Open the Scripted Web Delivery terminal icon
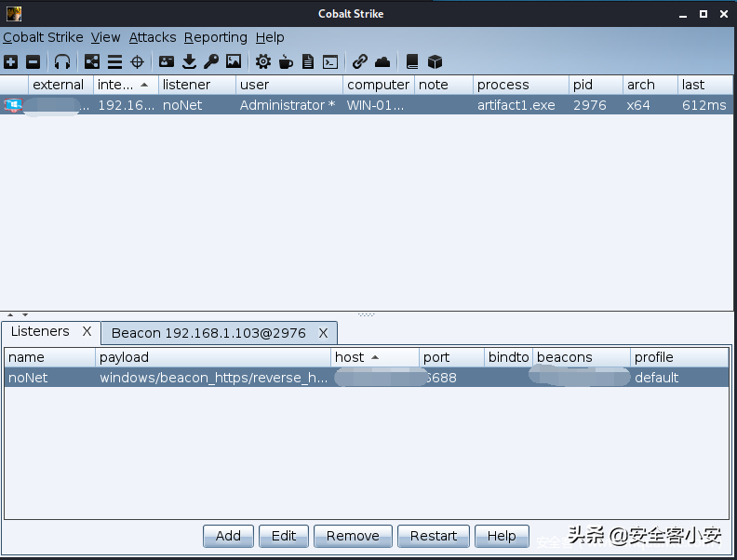This screenshot has width=737, height=560. 330,61
